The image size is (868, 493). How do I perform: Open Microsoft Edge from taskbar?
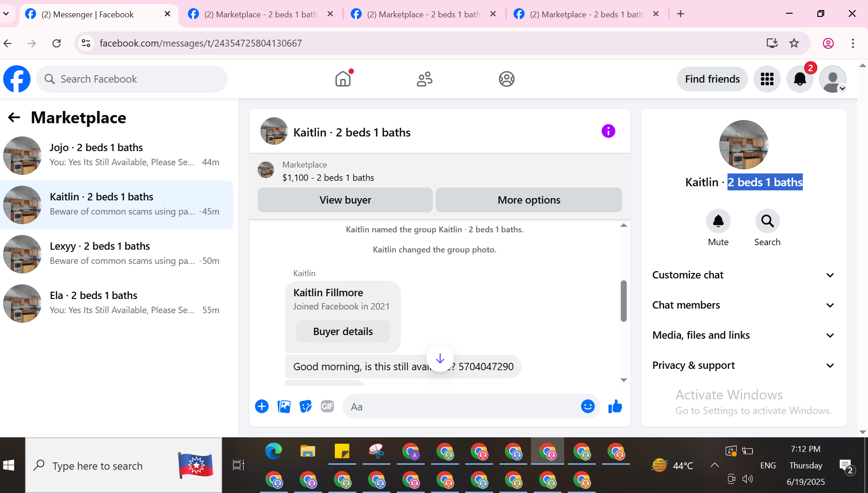[x=274, y=451]
